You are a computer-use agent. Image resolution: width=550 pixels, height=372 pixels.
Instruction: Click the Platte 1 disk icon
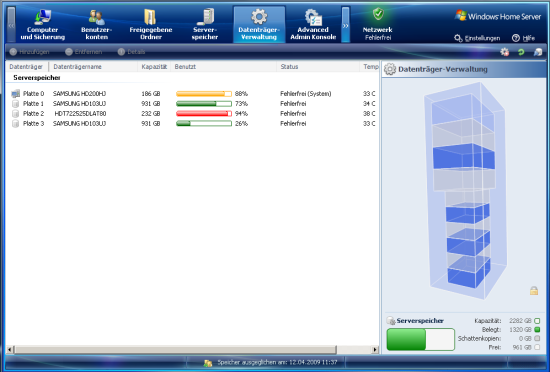tap(15, 104)
